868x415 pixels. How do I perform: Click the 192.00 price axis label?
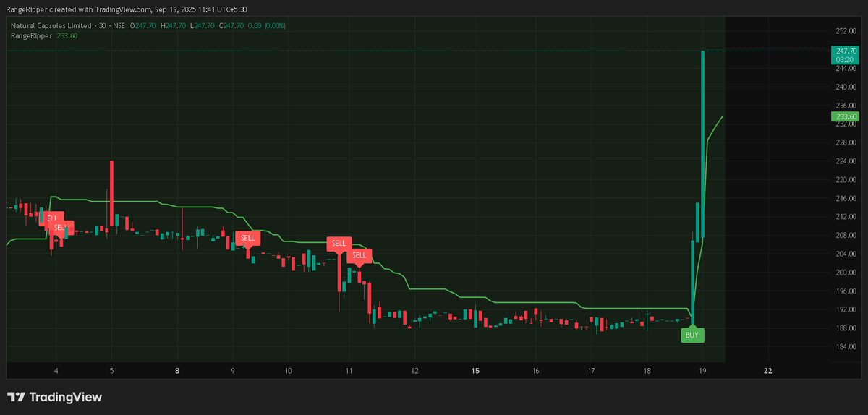pyautogui.click(x=846, y=309)
